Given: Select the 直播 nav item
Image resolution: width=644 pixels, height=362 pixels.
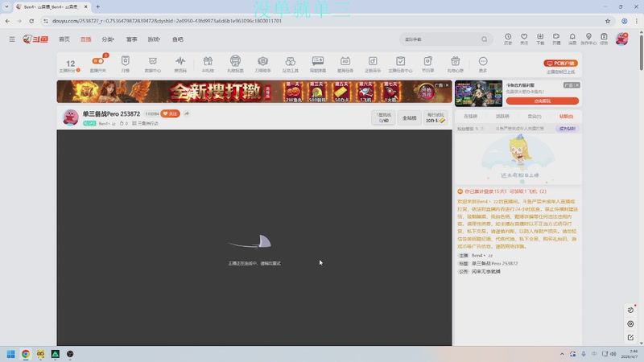Looking at the screenshot, I should point(86,39).
